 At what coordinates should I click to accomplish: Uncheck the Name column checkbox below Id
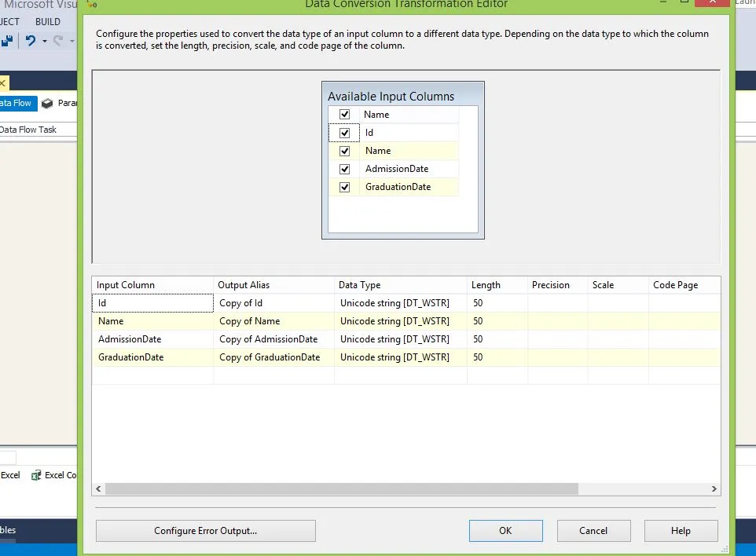(344, 151)
